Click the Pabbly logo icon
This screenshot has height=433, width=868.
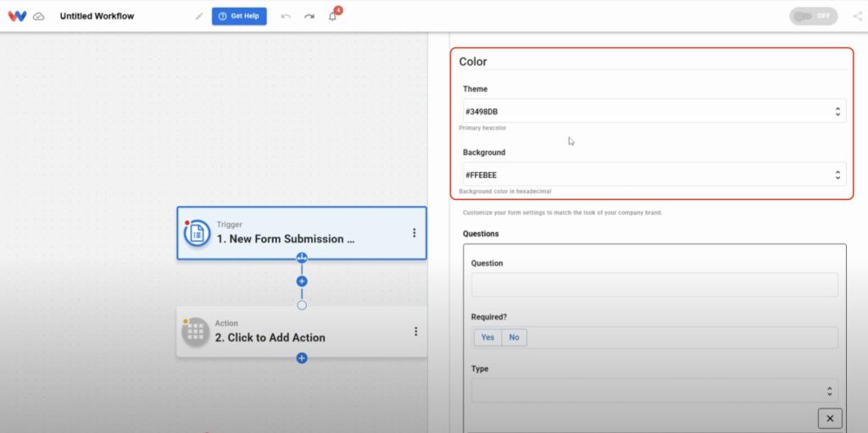coord(17,16)
